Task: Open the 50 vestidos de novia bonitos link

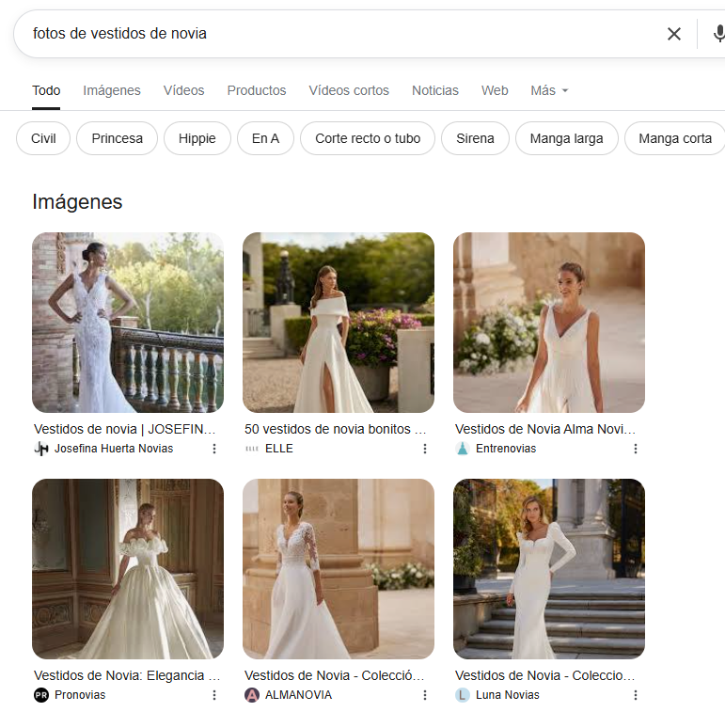Action: point(335,429)
